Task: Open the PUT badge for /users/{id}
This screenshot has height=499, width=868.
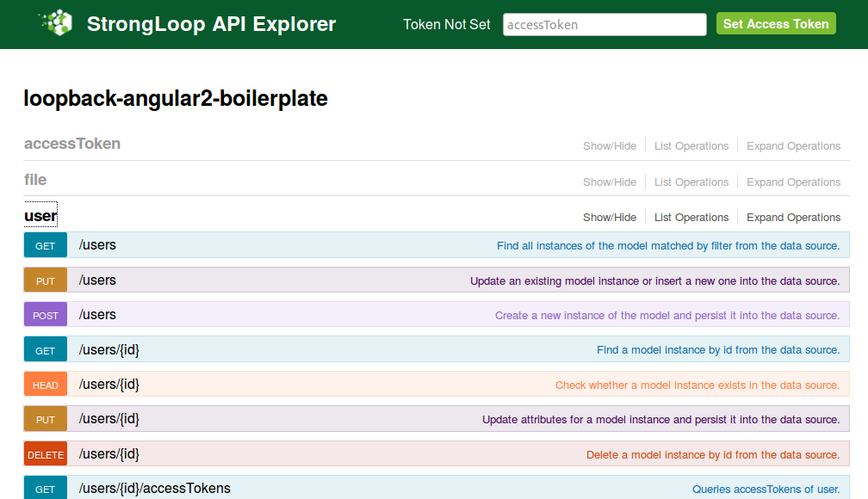Action: (46, 419)
